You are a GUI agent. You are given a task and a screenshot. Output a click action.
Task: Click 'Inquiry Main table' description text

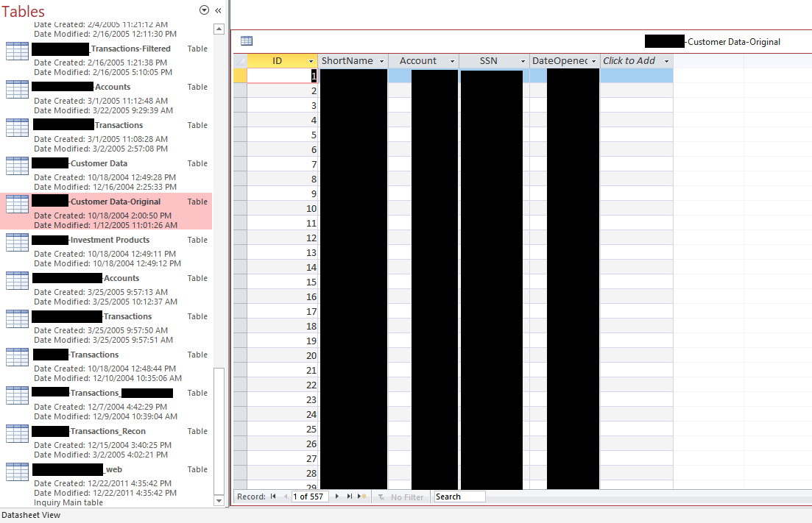click(68, 503)
